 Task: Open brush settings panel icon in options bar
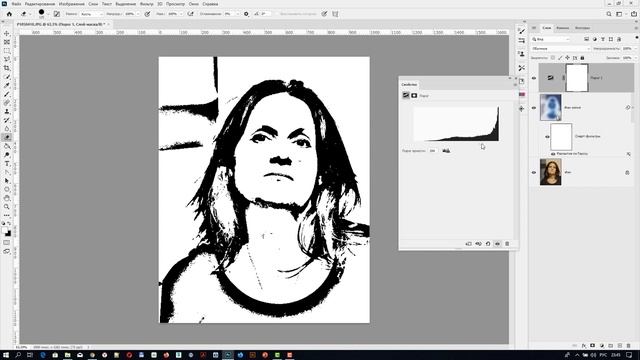[57, 14]
